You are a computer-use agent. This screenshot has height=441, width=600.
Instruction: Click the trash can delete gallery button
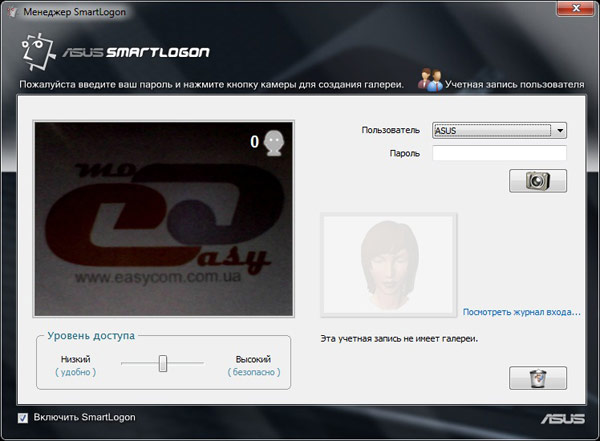click(538, 378)
